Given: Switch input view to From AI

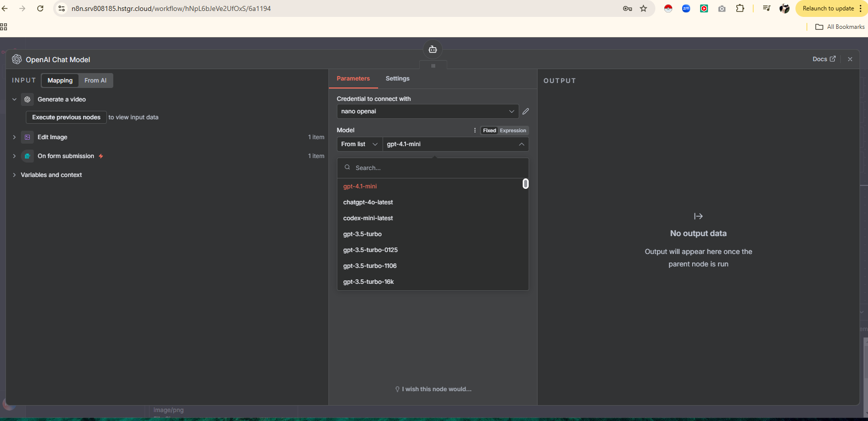Looking at the screenshot, I should tap(95, 81).
